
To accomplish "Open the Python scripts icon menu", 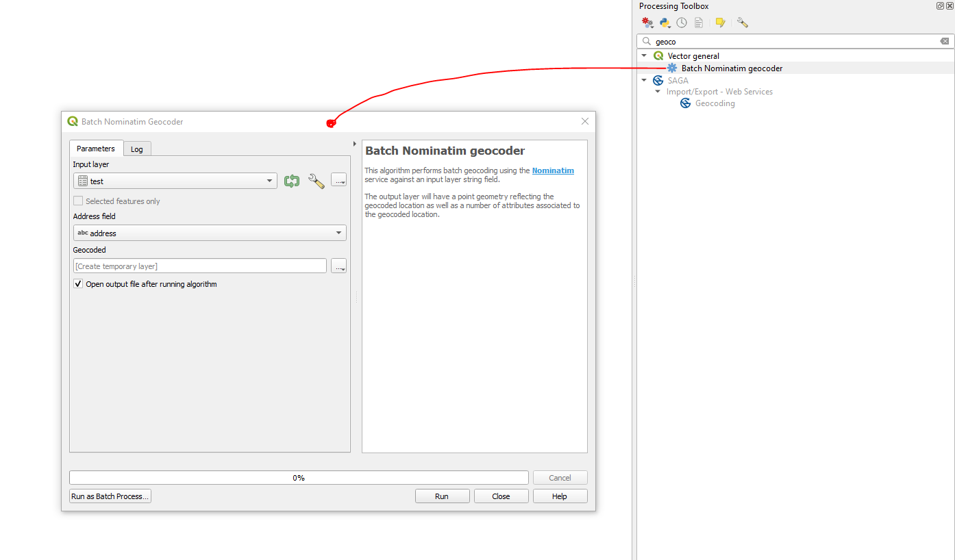I will point(665,23).
